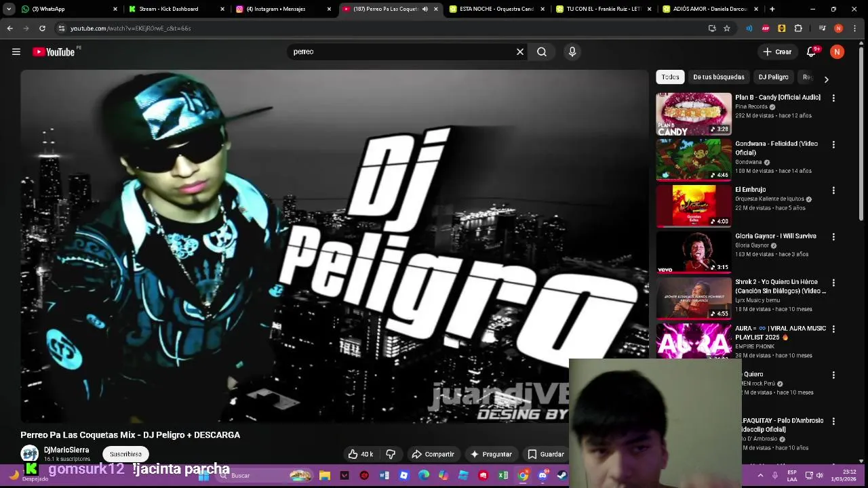
Task: Open Excel from the taskbar
Action: 503,476
